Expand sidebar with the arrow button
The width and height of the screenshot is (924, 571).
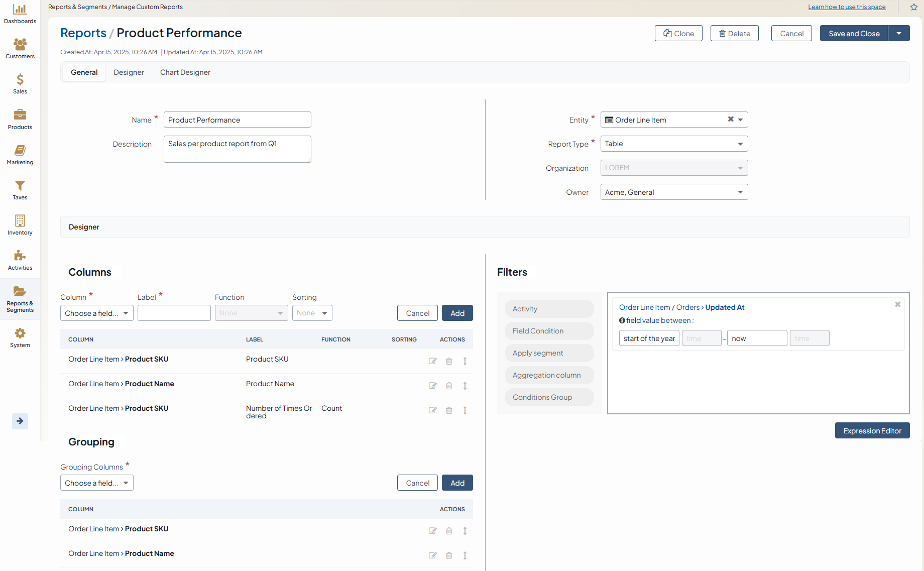point(20,421)
